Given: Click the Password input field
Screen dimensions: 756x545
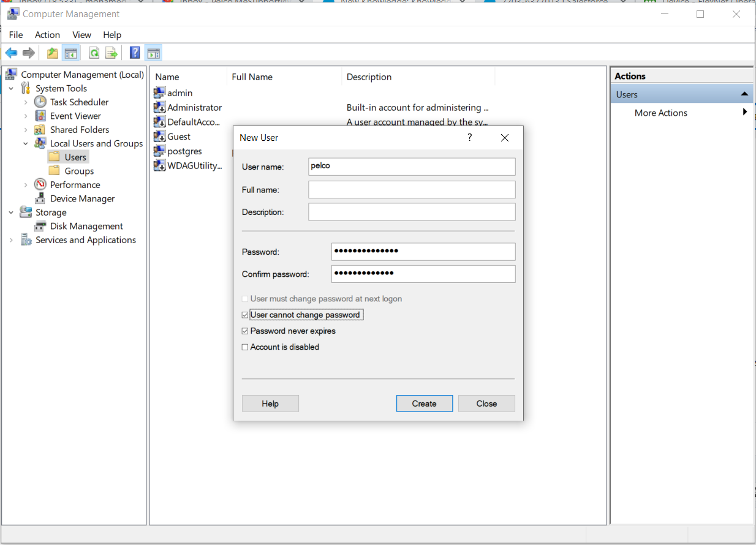Looking at the screenshot, I should [x=423, y=252].
